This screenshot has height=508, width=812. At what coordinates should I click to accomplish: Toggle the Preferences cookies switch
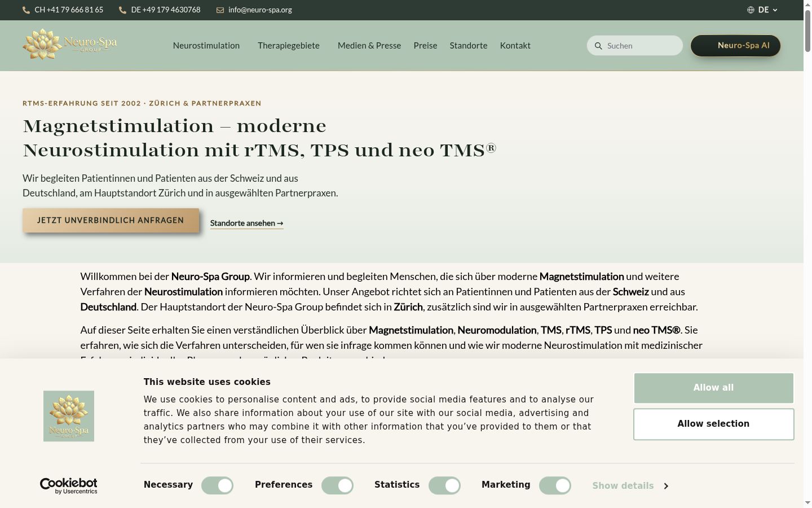click(x=337, y=485)
